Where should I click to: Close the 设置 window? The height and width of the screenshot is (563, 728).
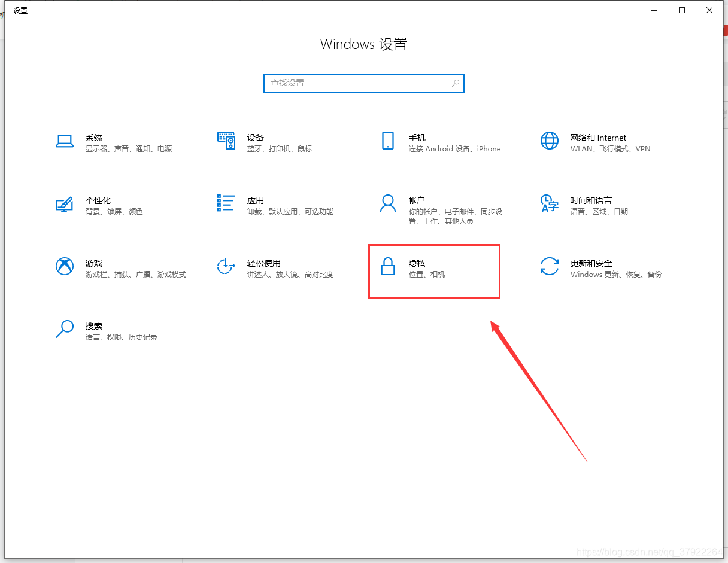tap(709, 10)
